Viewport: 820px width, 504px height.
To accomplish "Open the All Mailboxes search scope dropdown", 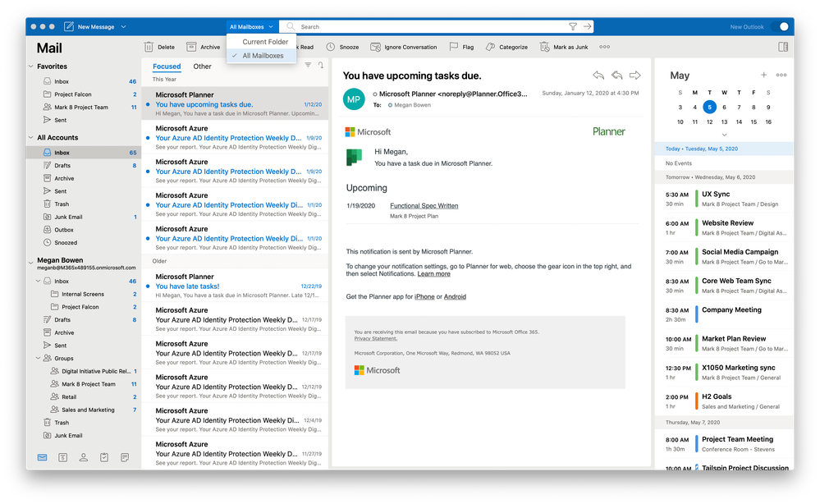I will point(251,26).
